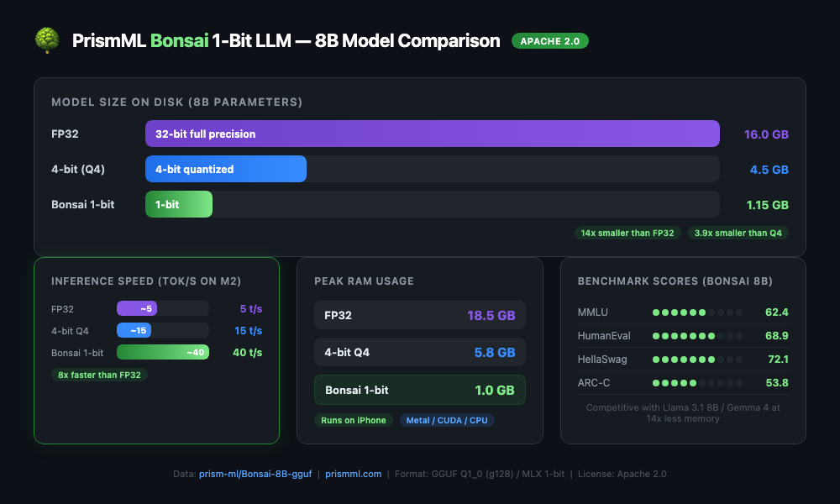The image size is (840, 504).
Task: Click the '16.0 GB' size value
Action: [x=766, y=134]
